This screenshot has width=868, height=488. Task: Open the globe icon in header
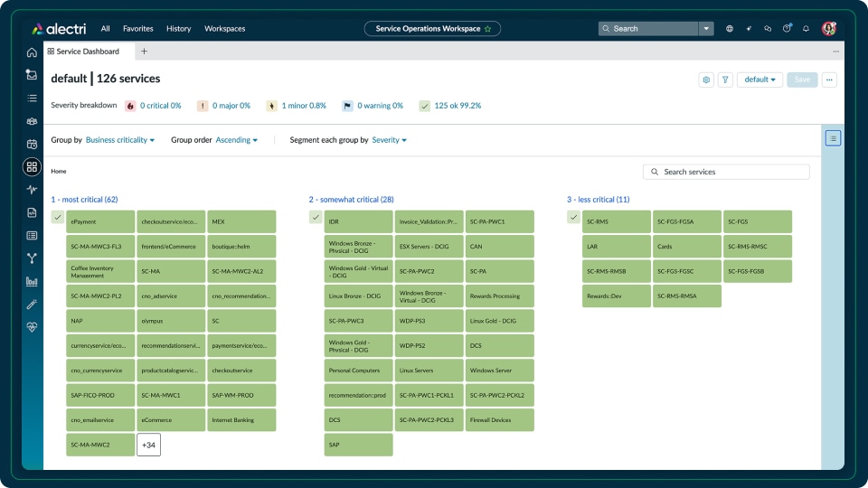point(730,29)
